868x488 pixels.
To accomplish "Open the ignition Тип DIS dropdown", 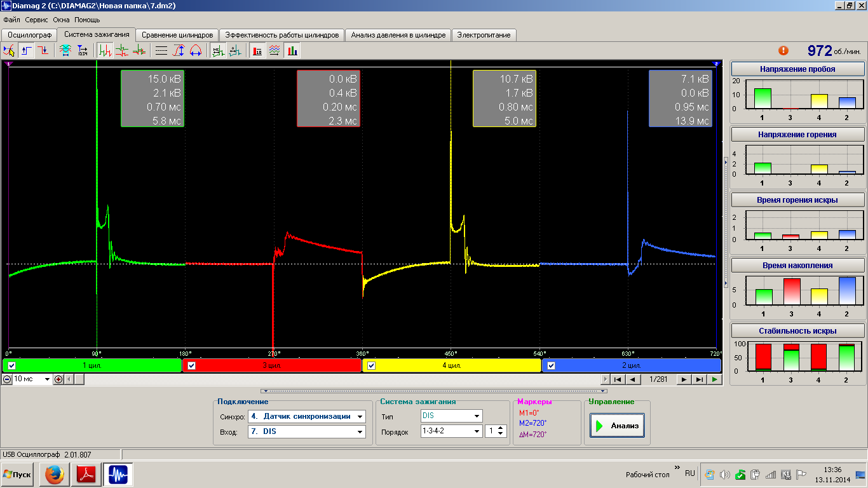I will click(x=477, y=416).
